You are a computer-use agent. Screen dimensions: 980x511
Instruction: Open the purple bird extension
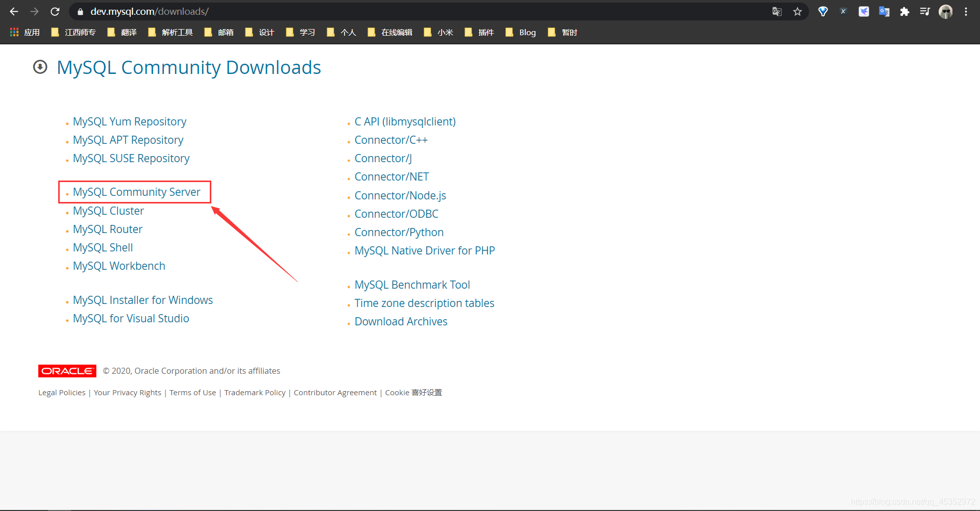point(864,11)
